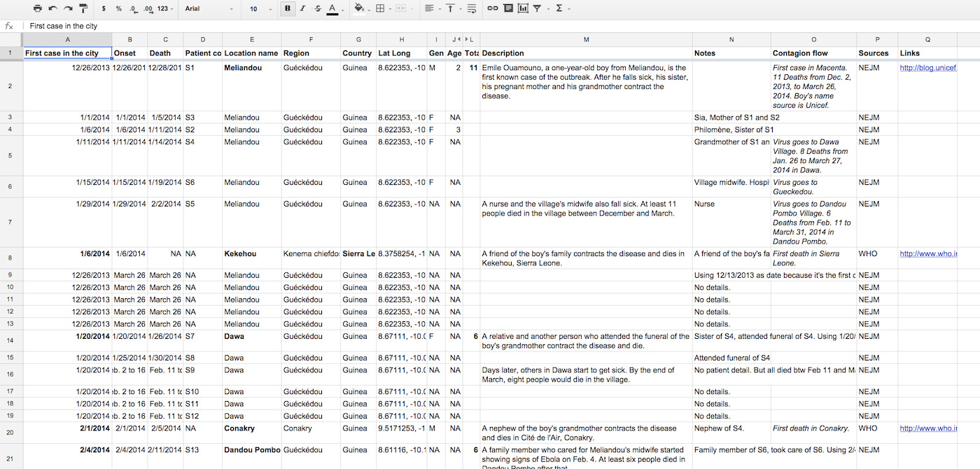The image size is (980, 469).
Task: Toggle strikethrough formatting
Action: pos(317,8)
